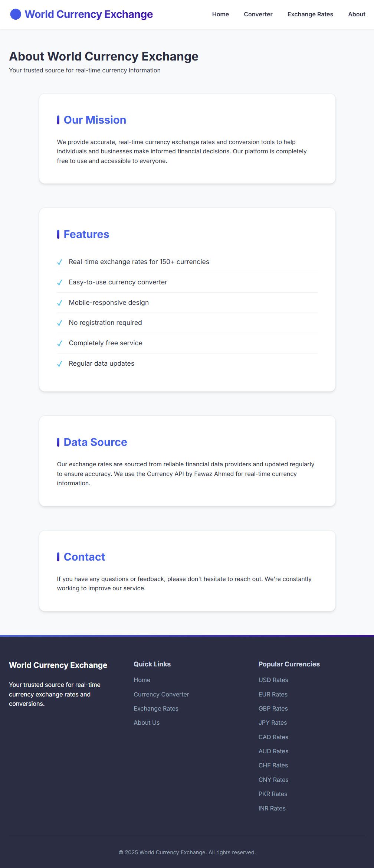Image resolution: width=374 pixels, height=868 pixels.
Task: Click the footer About Us link
Action: click(x=147, y=722)
